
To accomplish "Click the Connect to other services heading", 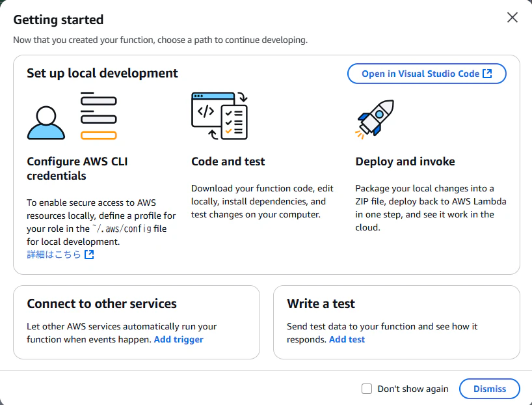I will pos(102,303).
